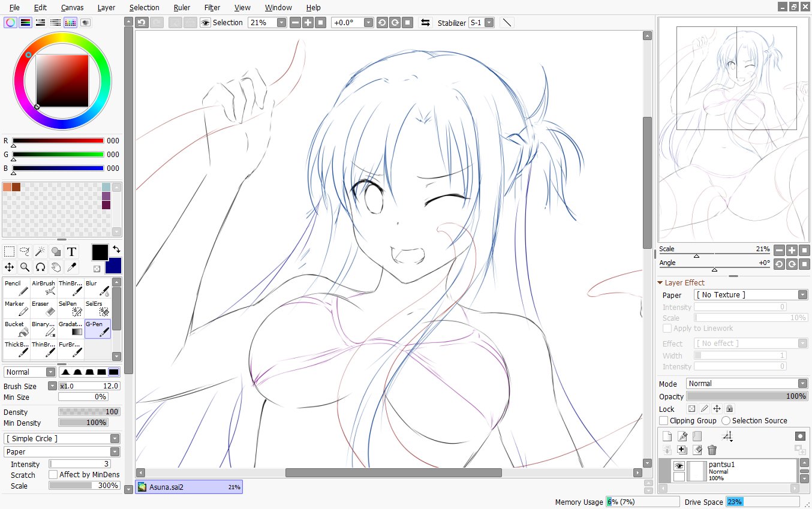This screenshot has width=812, height=509.
Task: Click the navigator preview thumbnail
Action: [x=734, y=129]
